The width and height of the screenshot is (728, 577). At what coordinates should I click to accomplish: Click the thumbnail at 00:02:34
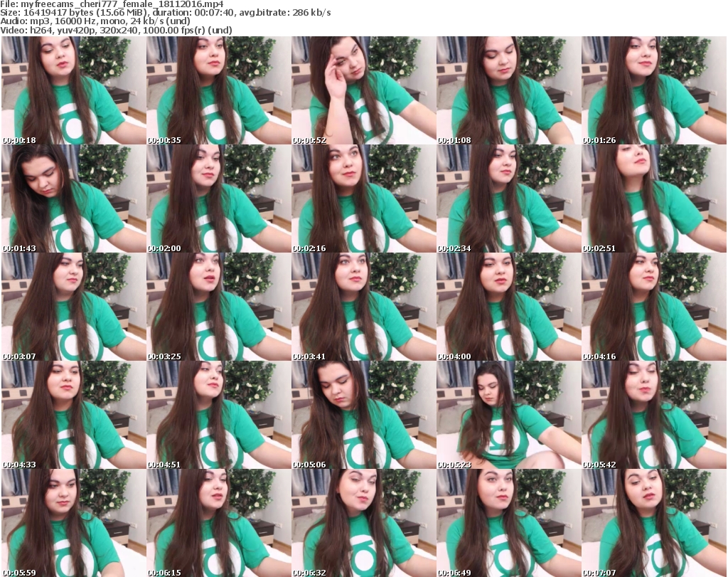509,198
